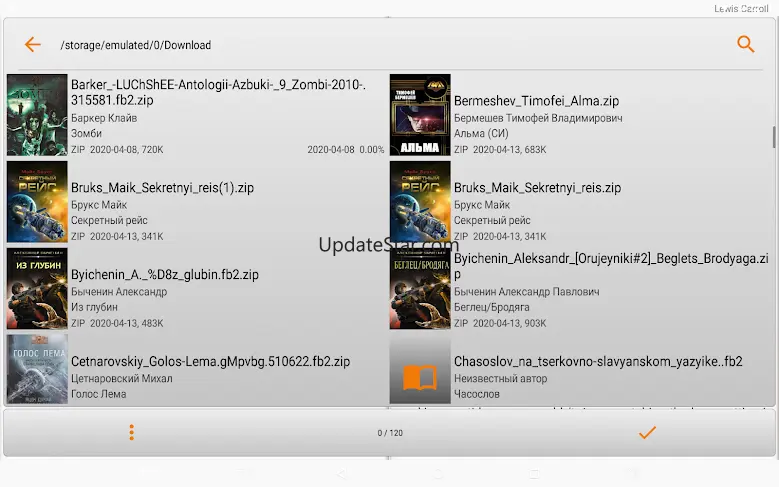Select the Голос Лема cover thumbnail
The image size is (779, 487).
(37, 369)
